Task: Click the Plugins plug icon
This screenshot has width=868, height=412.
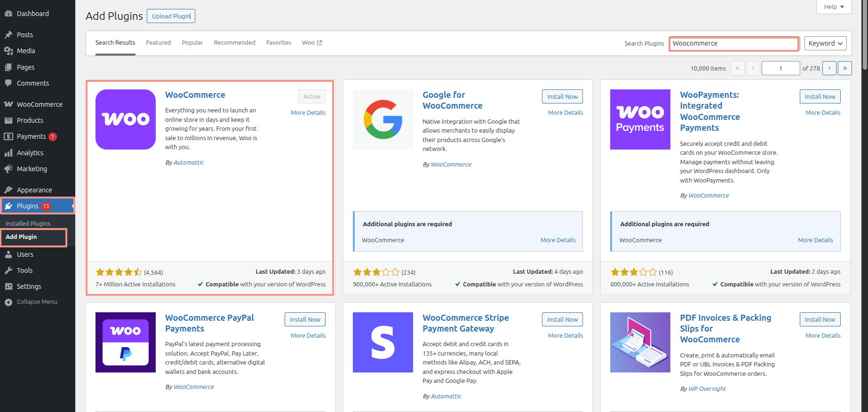Action: pyautogui.click(x=8, y=206)
